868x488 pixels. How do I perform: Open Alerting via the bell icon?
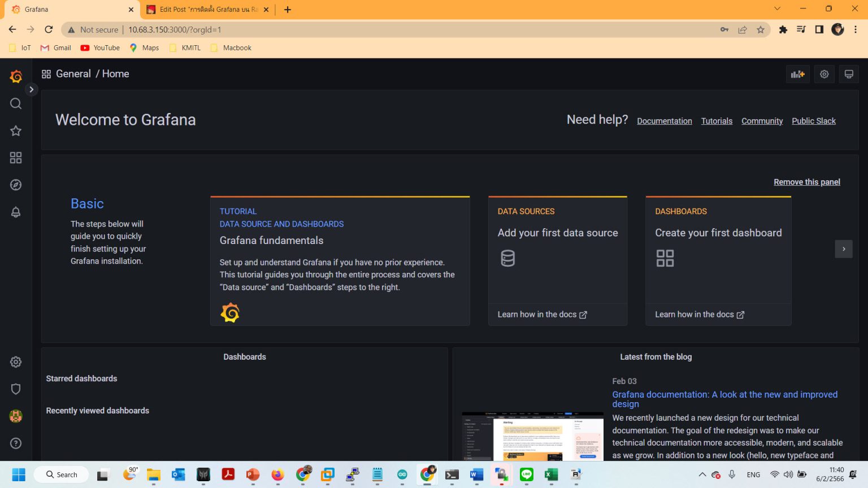pos(15,212)
